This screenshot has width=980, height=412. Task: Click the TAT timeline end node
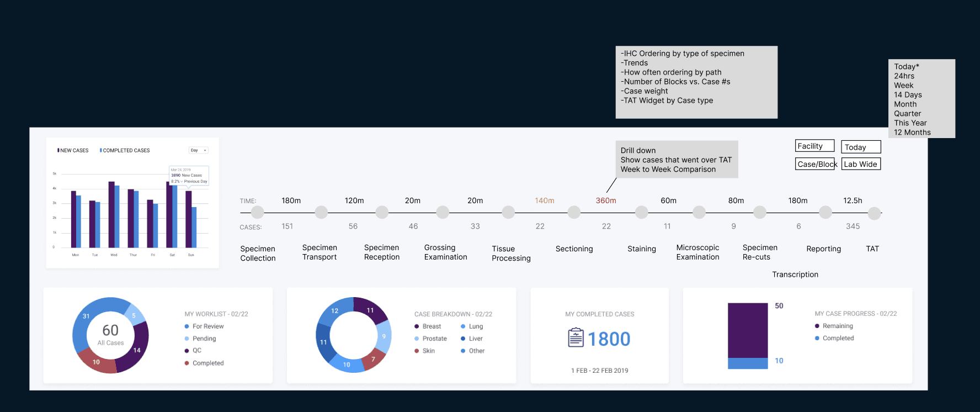(874, 213)
